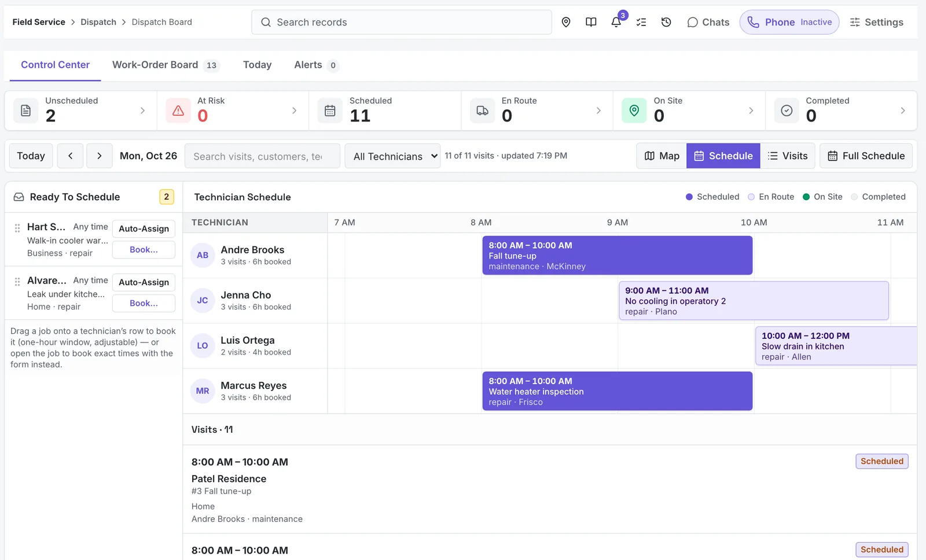Switch to Work-Order Board tab
Viewport: 926px width, 560px height.
[x=166, y=65]
